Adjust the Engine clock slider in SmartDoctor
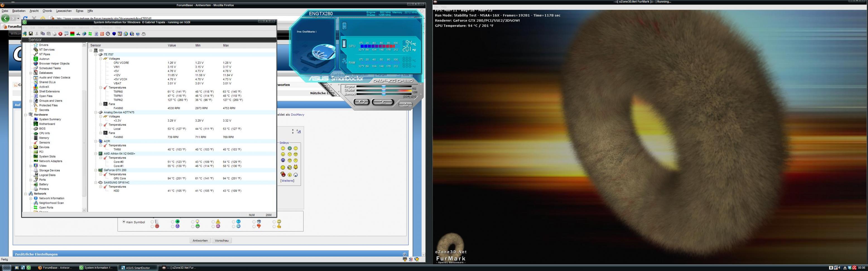Viewport: 868px width, 271px height. [384, 86]
